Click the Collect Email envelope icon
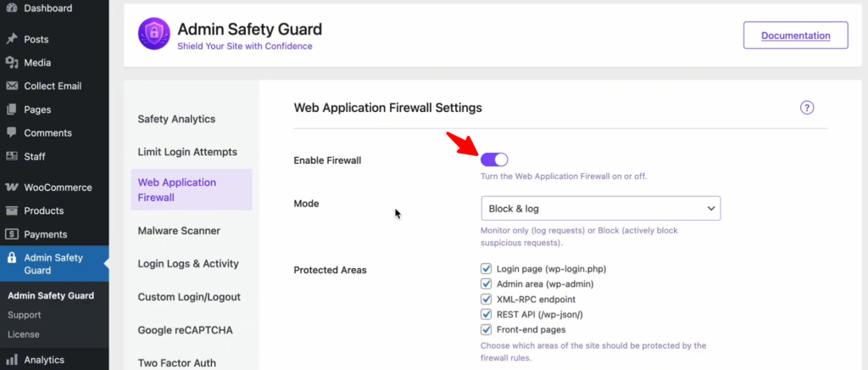 point(12,86)
